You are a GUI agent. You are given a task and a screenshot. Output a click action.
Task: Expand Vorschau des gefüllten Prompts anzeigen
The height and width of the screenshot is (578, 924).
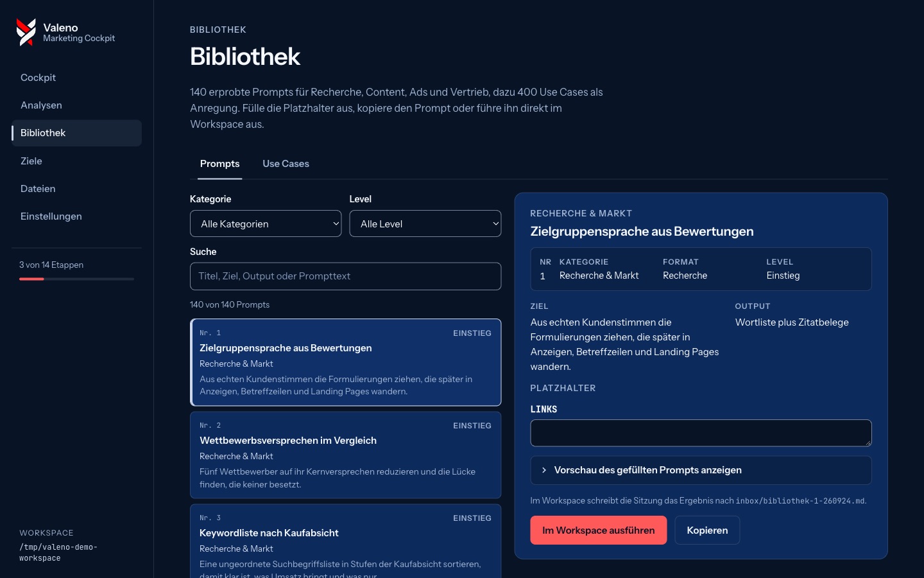[701, 470]
